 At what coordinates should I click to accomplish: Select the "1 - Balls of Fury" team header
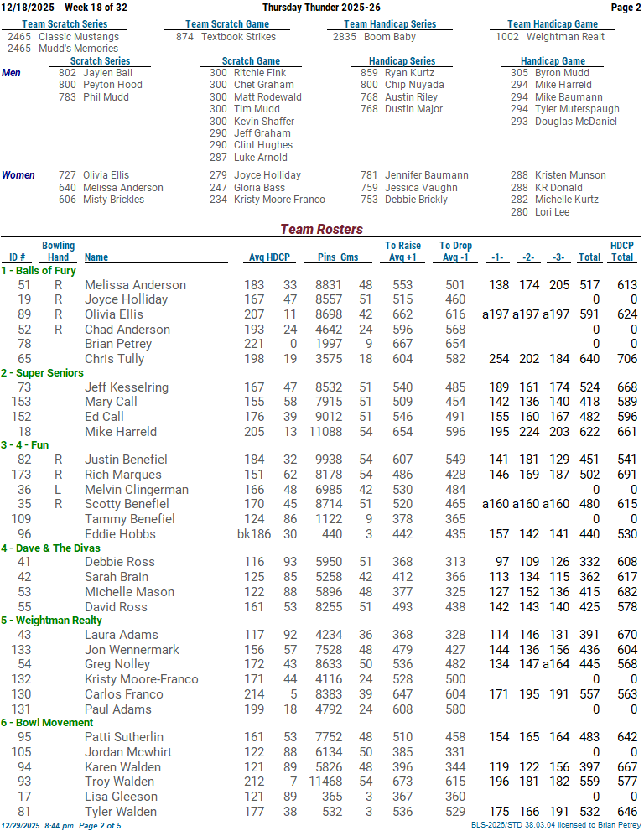[x=39, y=271]
